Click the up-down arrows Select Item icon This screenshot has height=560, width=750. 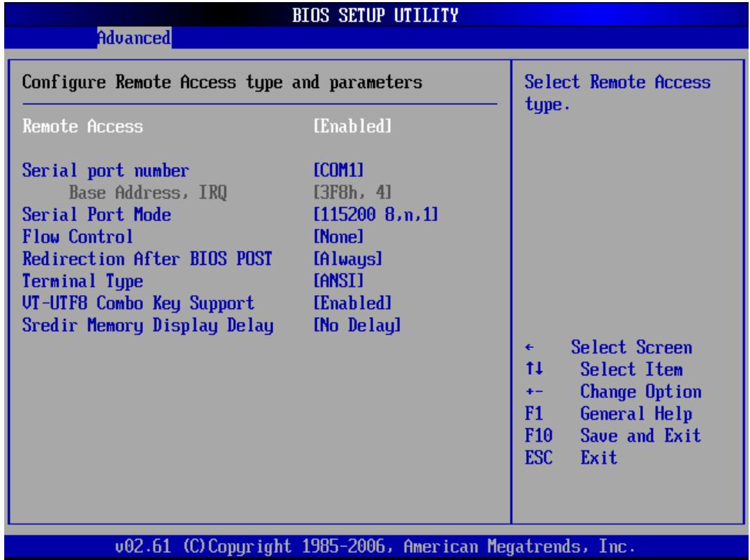click(x=535, y=368)
